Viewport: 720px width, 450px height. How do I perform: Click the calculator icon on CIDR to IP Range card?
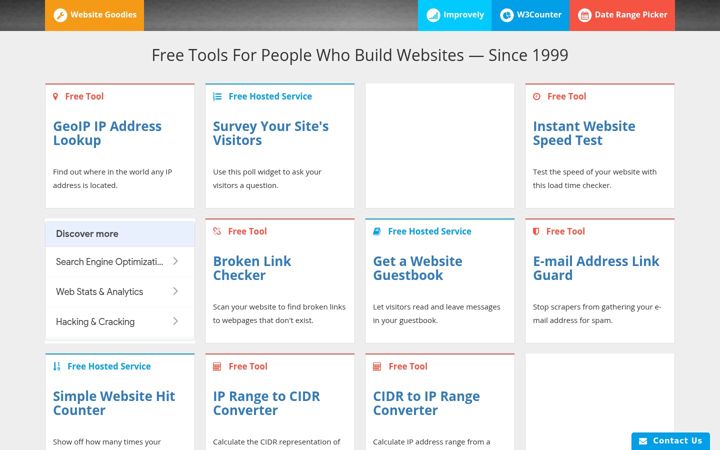[x=377, y=366]
